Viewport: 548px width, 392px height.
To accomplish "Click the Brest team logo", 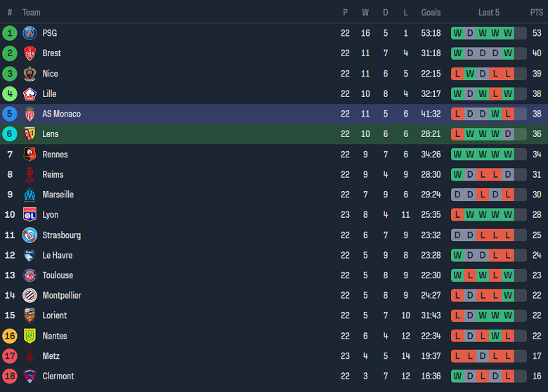I will click(x=30, y=53).
